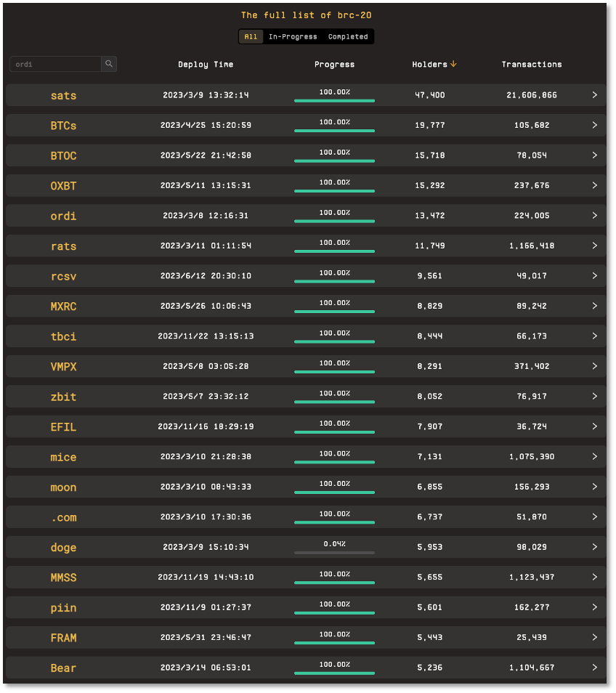Open rats row chevron arrow
Viewport: 616px width, 693px height.
pos(594,246)
